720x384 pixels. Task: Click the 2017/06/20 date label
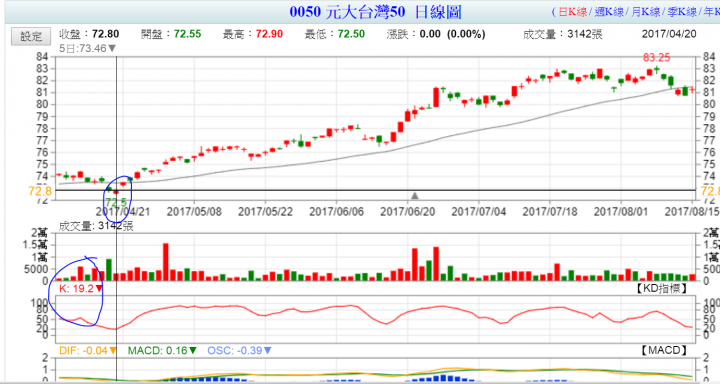tap(408, 212)
